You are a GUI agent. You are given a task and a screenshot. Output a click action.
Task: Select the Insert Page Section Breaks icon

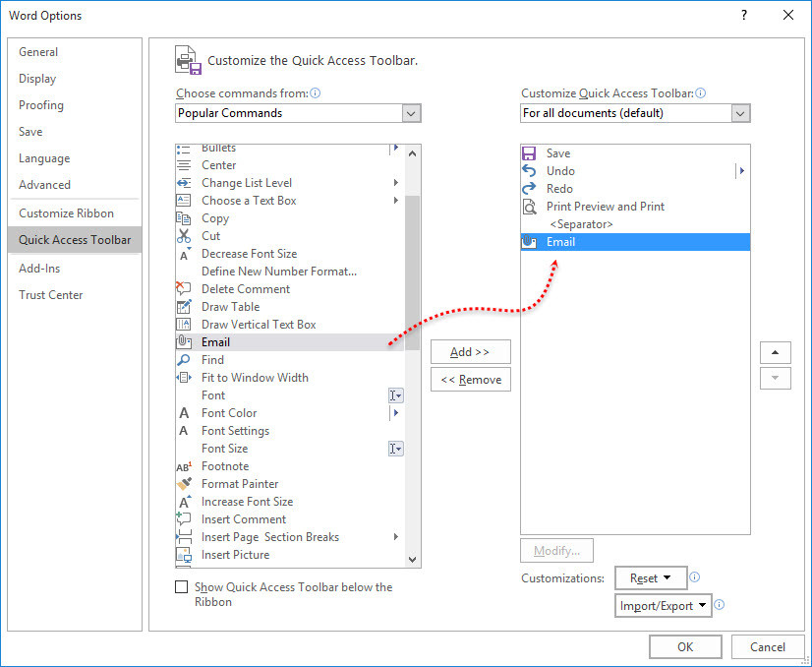tap(183, 537)
